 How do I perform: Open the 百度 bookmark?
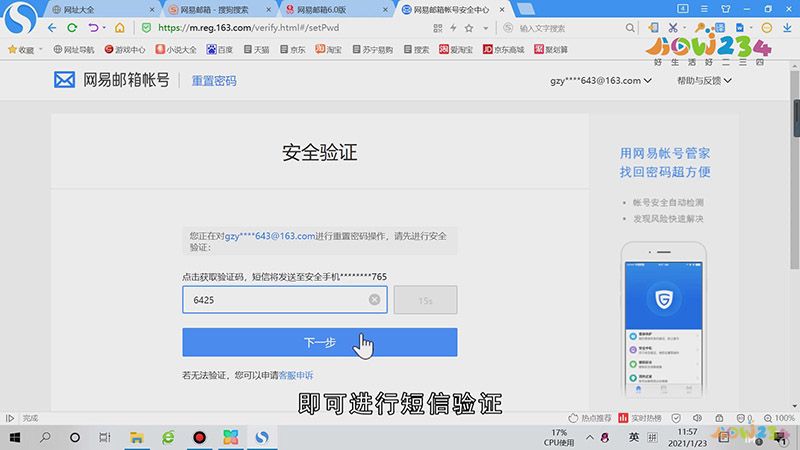tap(219, 49)
